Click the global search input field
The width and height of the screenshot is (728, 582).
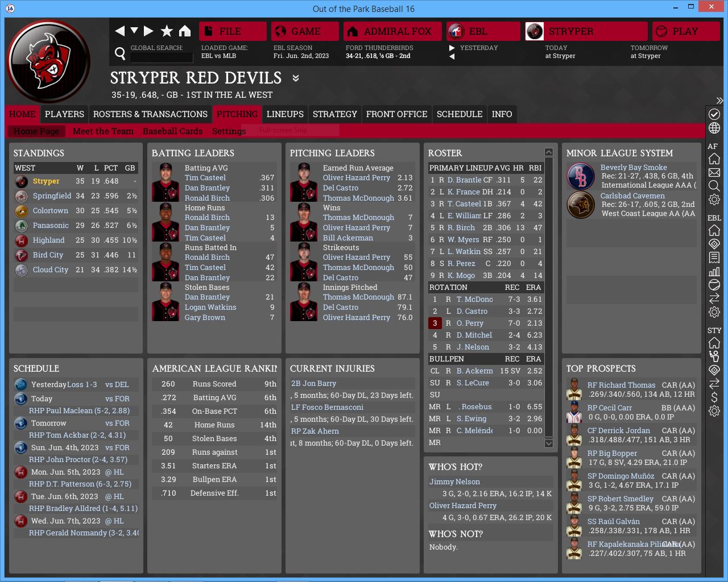point(162,57)
